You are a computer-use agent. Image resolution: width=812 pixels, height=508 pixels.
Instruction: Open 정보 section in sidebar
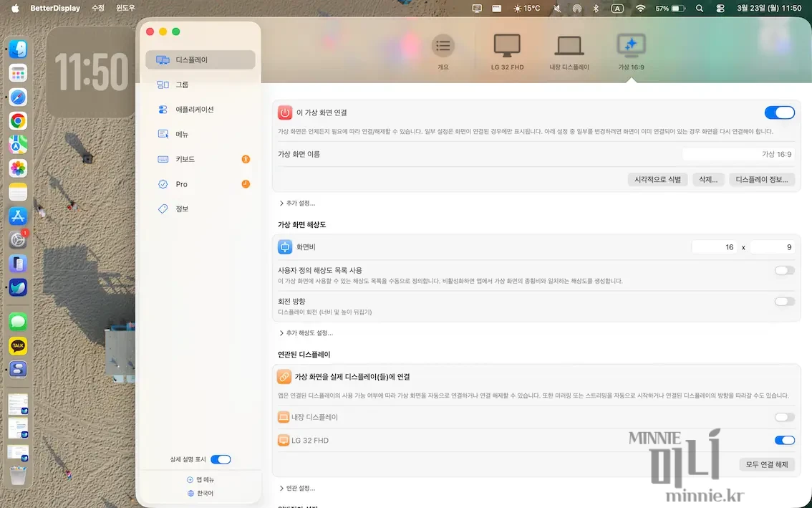pyautogui.click(x=200, y=209)
